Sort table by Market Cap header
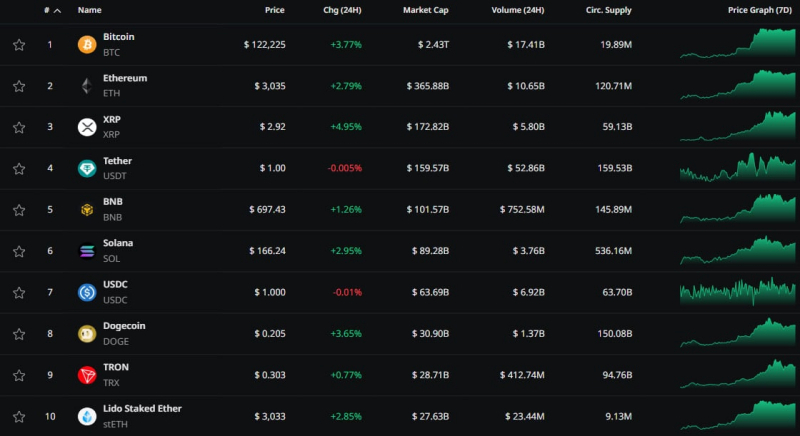The height and width of the screenshot is (436, 800). [426, 10]
